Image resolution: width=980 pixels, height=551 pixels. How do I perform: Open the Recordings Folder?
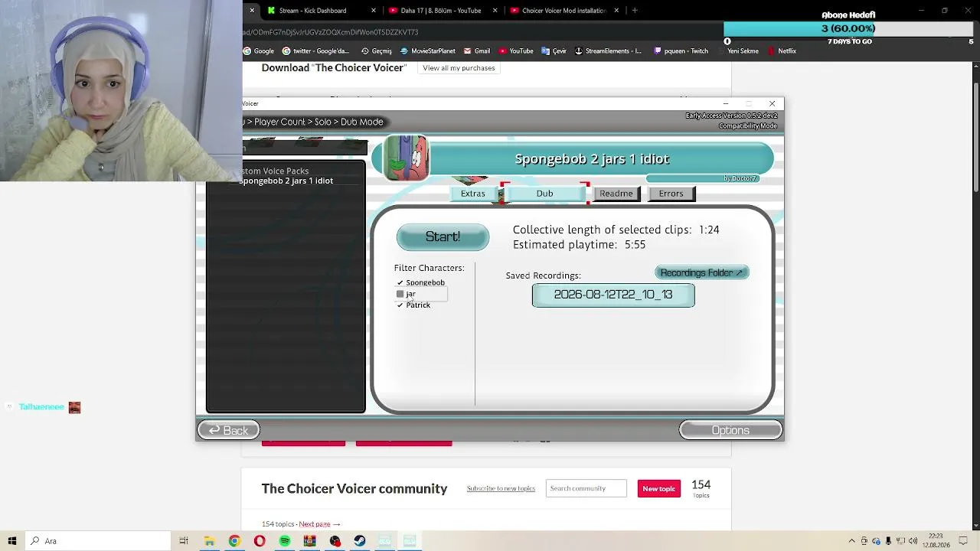pyautogui.click(x=701, y=273)
